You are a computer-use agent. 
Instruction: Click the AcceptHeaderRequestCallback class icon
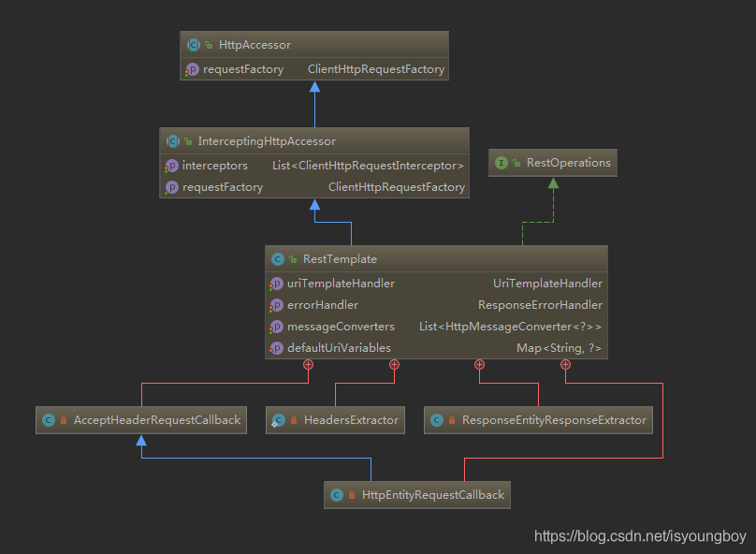47,420
